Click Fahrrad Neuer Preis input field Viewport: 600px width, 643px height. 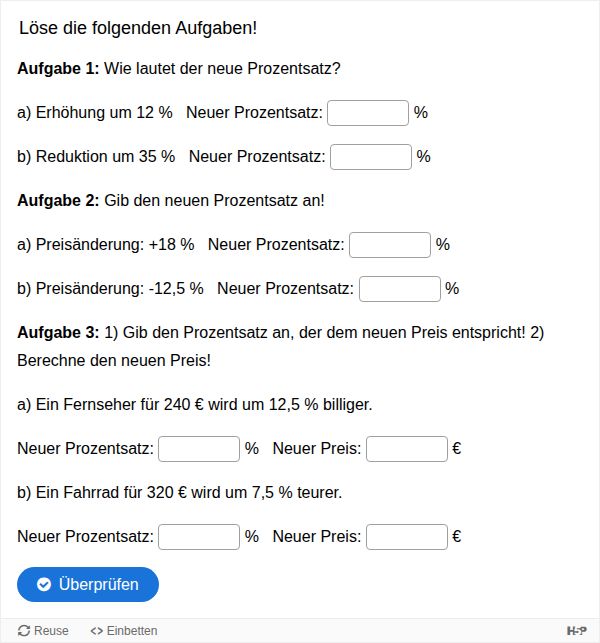click(x=407, y=537)
